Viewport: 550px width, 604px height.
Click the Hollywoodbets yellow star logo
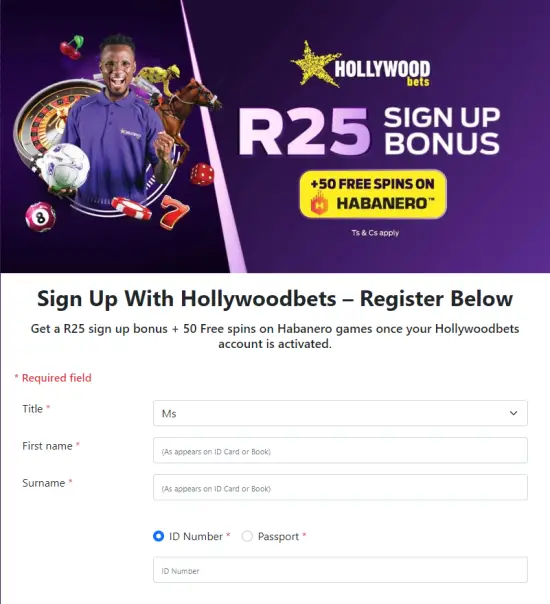point(314,64)
